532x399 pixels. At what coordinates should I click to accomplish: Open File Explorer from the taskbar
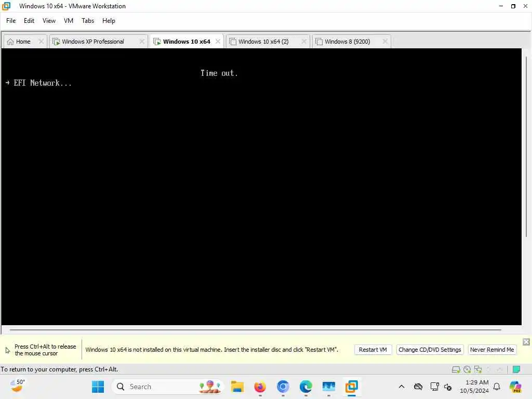point(237,387)
